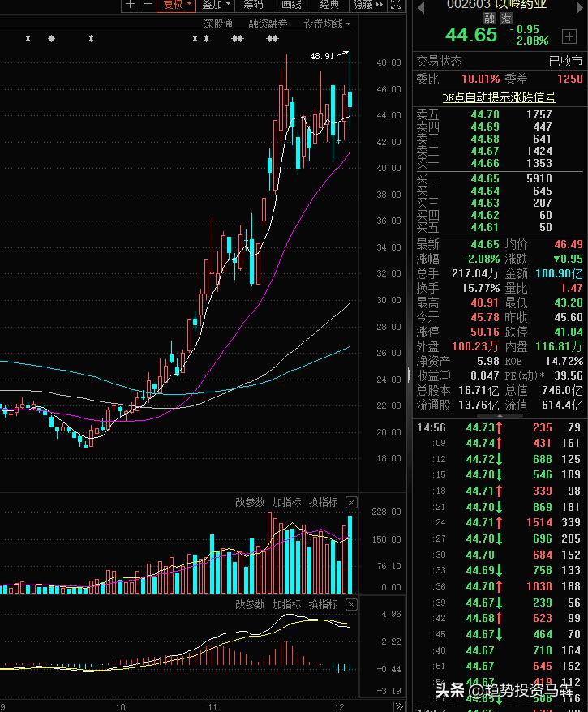Viewport: 588px width, 712px height.
Task: Toggle fullscreen chart icon
Action: [x=396, y=5]
